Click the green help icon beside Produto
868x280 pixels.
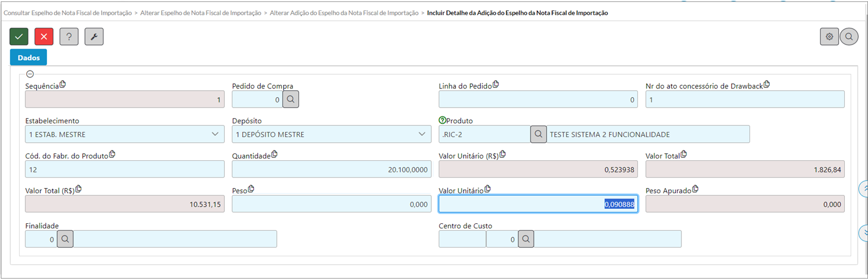443,120
